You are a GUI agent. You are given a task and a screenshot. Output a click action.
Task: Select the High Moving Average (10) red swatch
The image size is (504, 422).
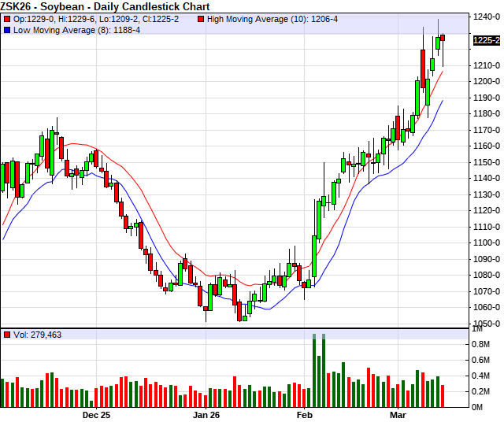pos(202,18)
